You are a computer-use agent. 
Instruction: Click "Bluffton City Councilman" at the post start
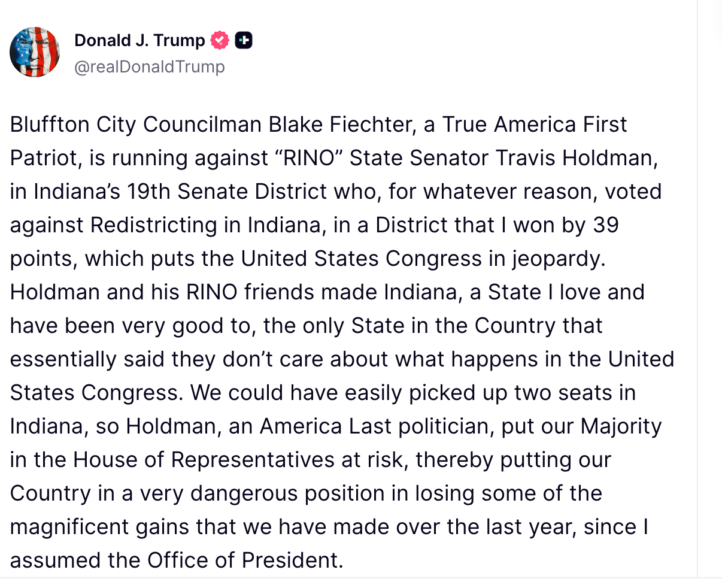click(x=136, y=125)
